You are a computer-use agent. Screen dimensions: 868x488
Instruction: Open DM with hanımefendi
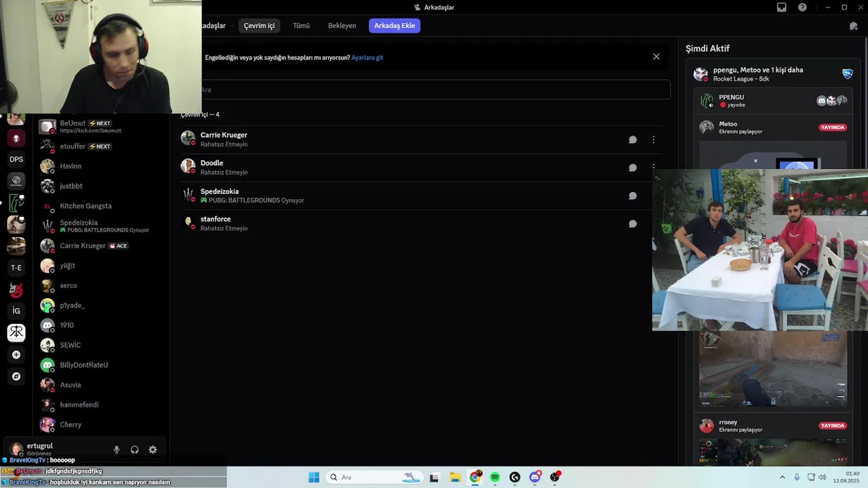point(102,405)
